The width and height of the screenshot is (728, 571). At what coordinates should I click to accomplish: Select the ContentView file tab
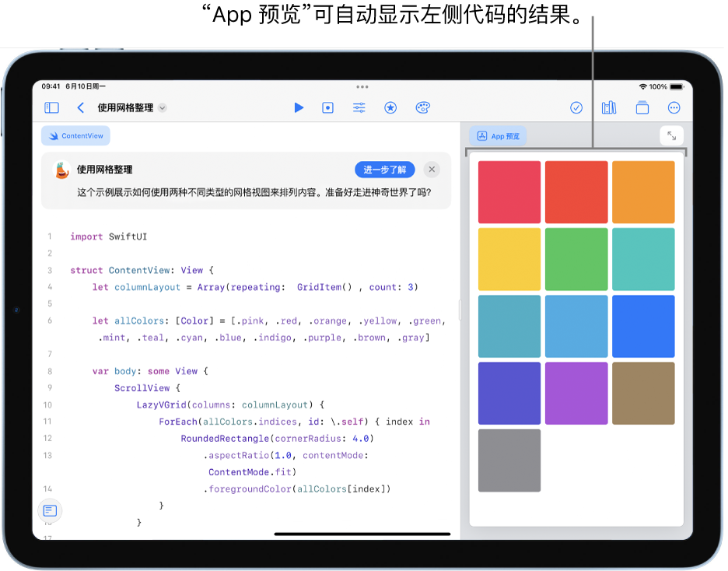point(75,136)
